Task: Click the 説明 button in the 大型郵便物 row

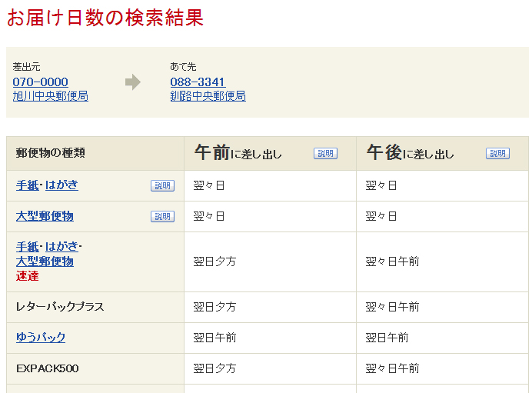Action: click(162, 217)
